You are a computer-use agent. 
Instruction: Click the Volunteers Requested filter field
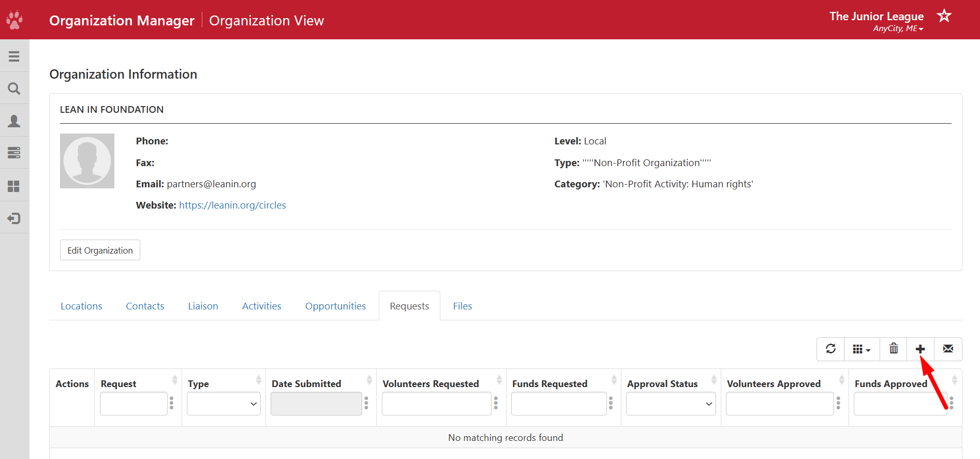[x=436, y=404]
